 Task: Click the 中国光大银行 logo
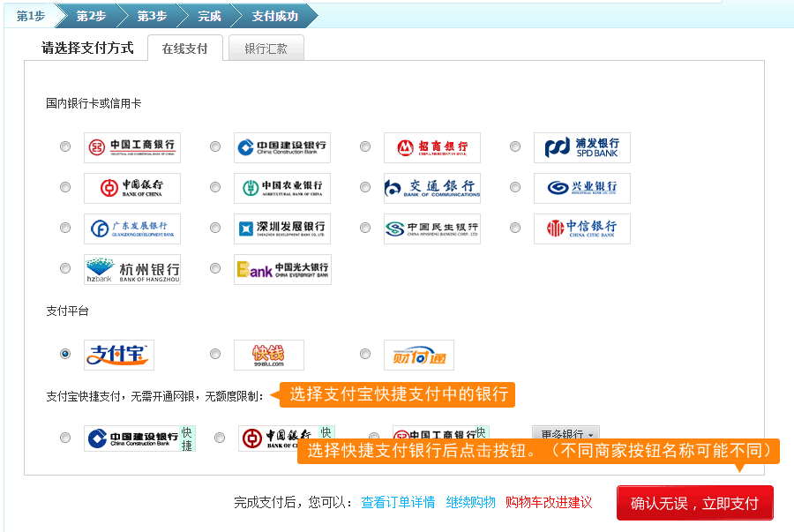coord(281,269)
